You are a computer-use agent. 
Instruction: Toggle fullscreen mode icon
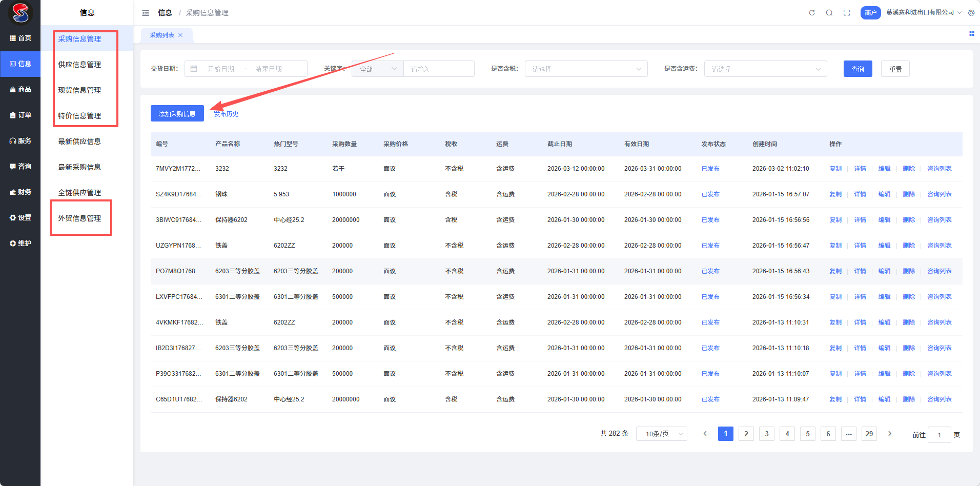pyautogui.click(x=847, y=13)
